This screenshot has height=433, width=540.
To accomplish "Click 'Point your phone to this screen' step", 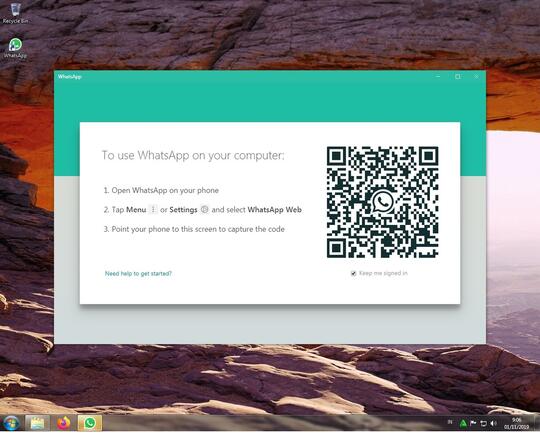I will (x=194, y=229).
